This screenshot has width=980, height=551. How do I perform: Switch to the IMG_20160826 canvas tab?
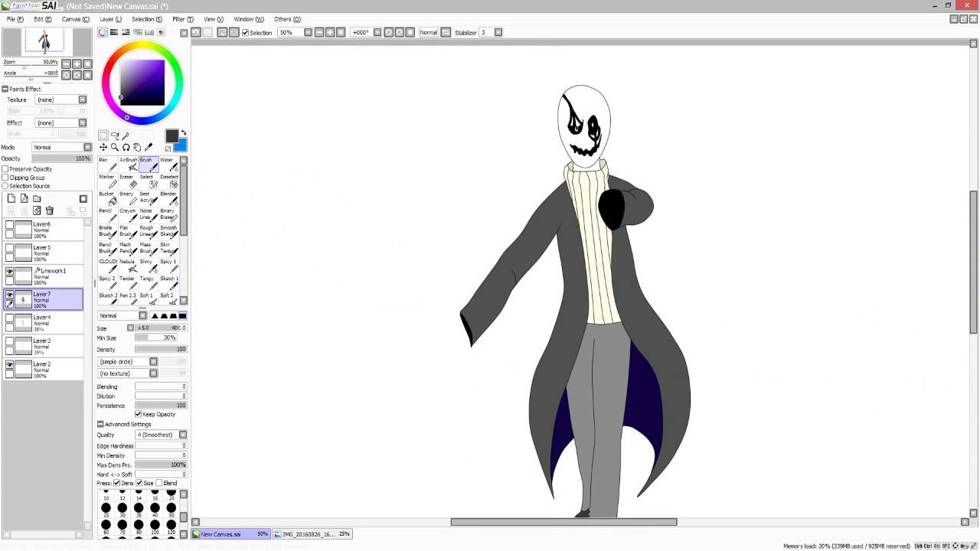[314, 534]
